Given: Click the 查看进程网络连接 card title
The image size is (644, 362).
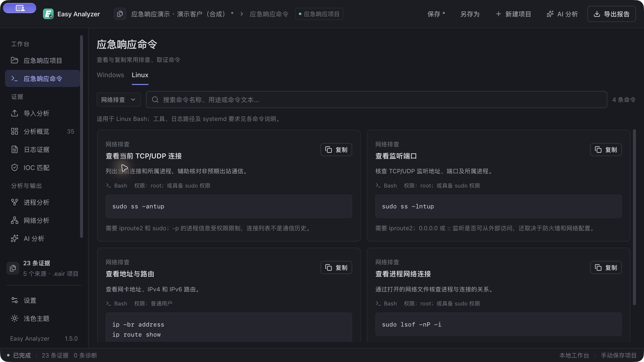Looking at the screenshot, I should (403, 274).
